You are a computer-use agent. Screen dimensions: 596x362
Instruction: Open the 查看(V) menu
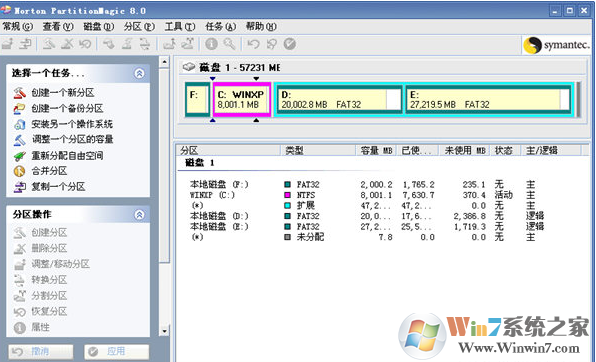58,26
